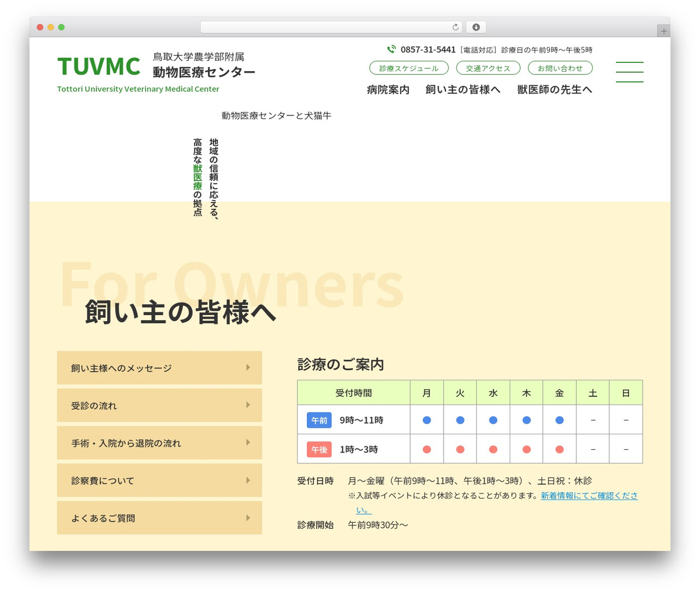Open the 新着情報にてご確認ください link
700x593 pixels.
(x=589, y=496)
